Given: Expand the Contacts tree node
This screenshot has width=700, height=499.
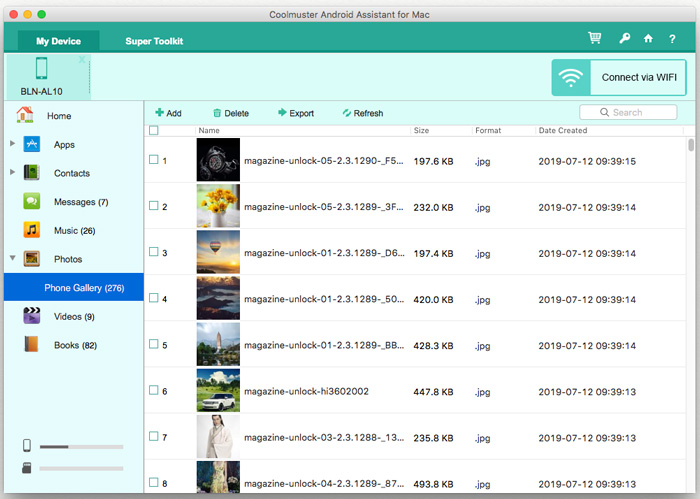Looking at the screenshot, I should point(12,173).
